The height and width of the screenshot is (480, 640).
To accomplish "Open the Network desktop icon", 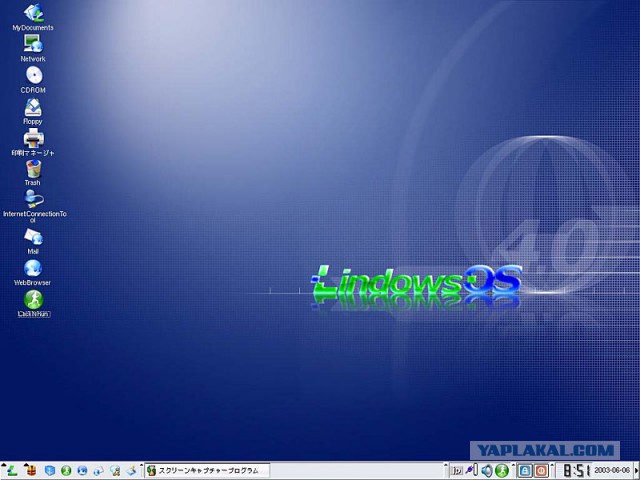I will pyautogui.click(x=33, y=48).
